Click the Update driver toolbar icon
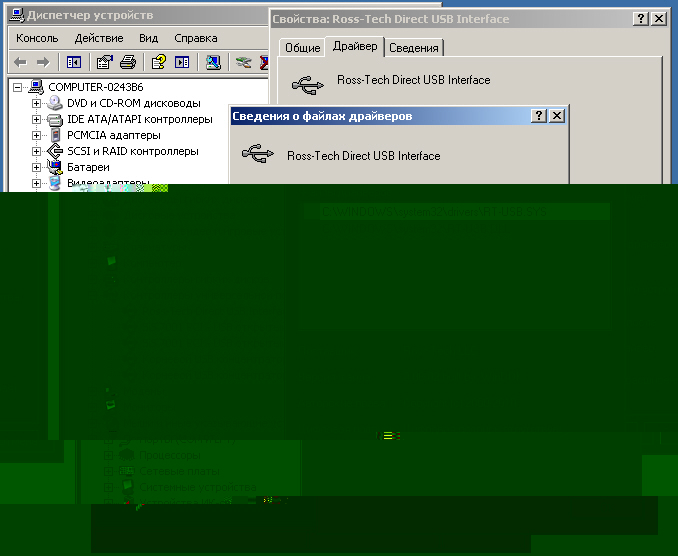Screen dimensions: 678x556 (x=243, y=63)
